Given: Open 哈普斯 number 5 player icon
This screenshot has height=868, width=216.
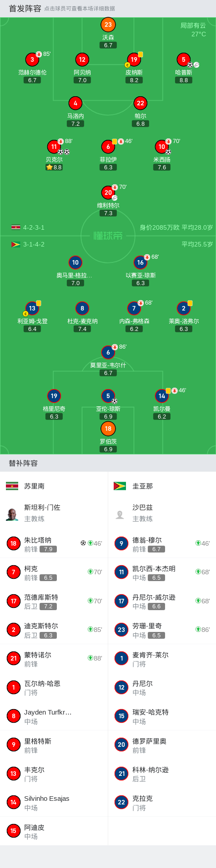Looking at the screenshot, I should 183,59.
